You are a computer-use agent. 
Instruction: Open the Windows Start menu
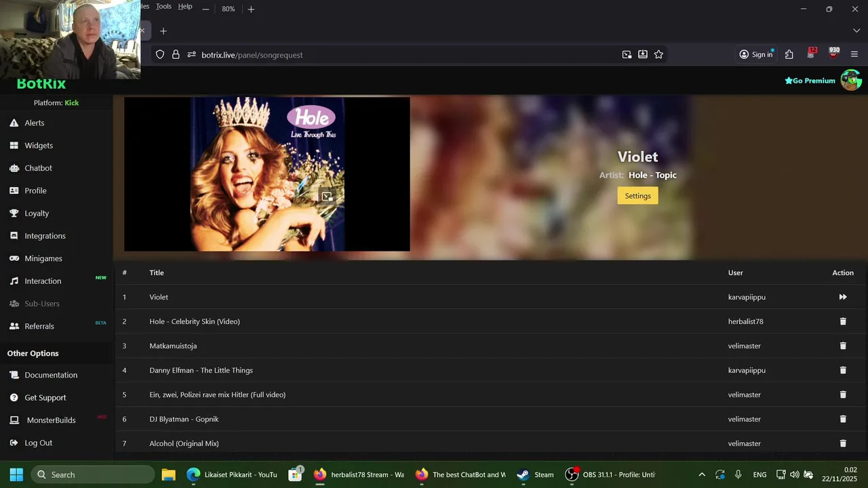tap(17, 474)
